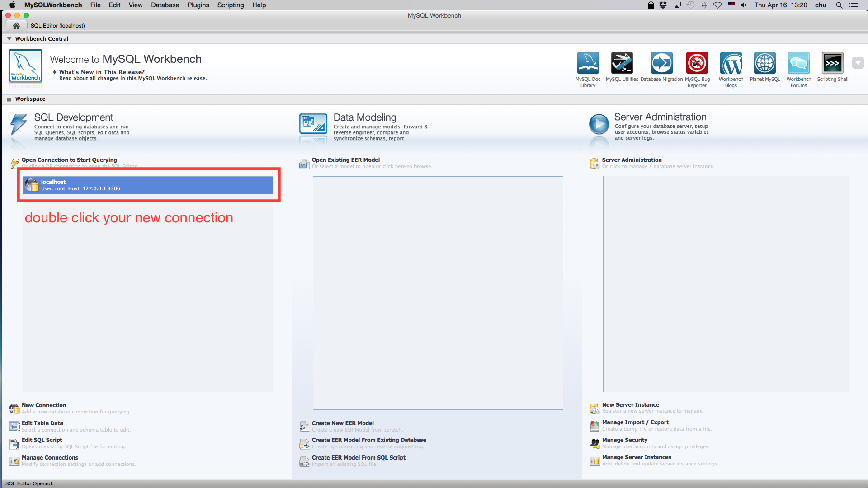Start the Database Migration wizard
The height and width of the screenshot is (488, 868).
pyautogui.click(x=661, y=63)
